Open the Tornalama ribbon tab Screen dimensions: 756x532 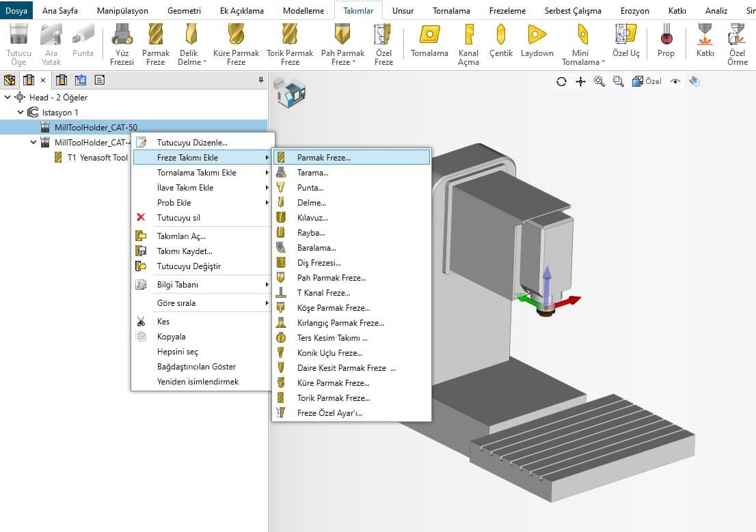pyautogui.click(x=451, y=11)
